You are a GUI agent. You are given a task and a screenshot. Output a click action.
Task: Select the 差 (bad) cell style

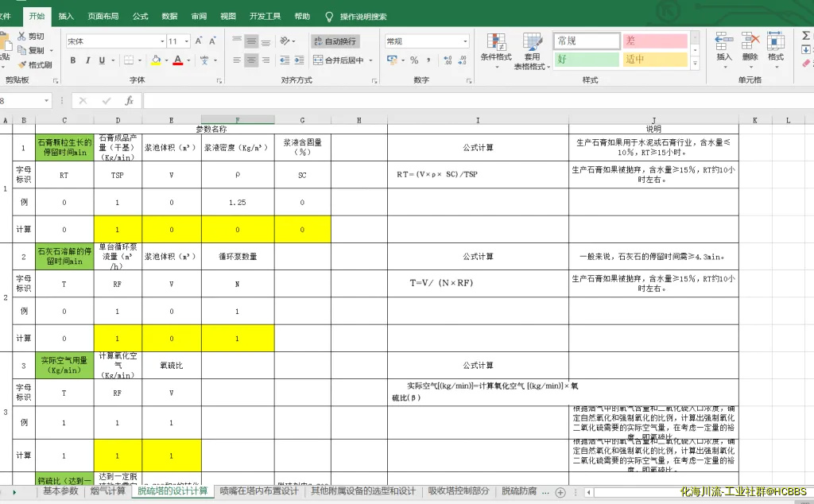tap(655, 41)
